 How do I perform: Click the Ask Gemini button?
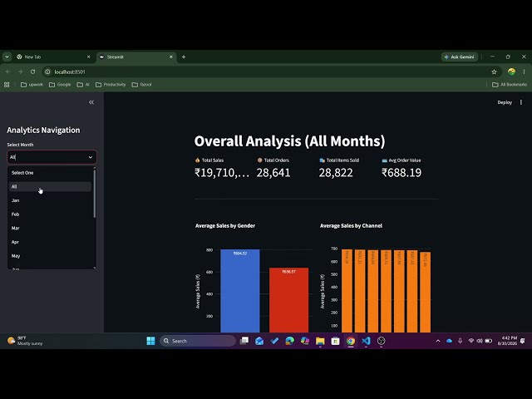[x=460, y=57]
